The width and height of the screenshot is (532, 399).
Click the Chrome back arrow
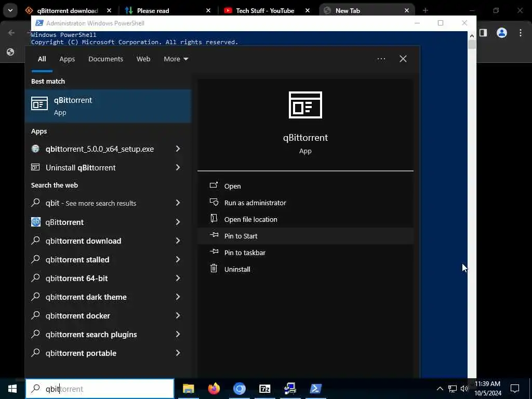[11, 33]
